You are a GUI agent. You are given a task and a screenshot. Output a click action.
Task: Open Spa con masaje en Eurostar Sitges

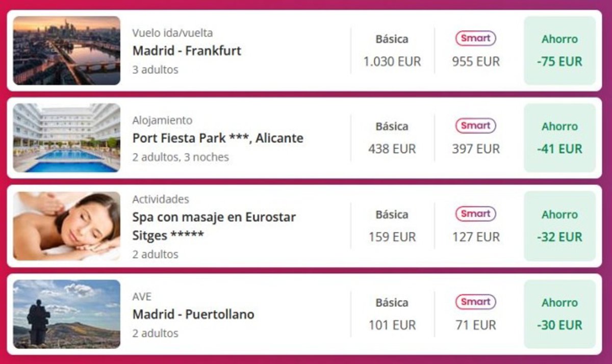[214, 226]
